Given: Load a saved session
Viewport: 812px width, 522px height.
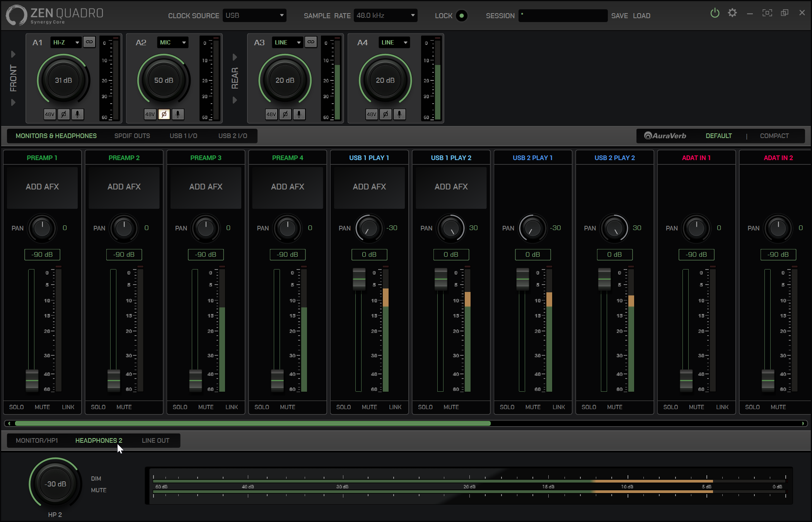Looking at the screenshot, I should coord(641,16).
